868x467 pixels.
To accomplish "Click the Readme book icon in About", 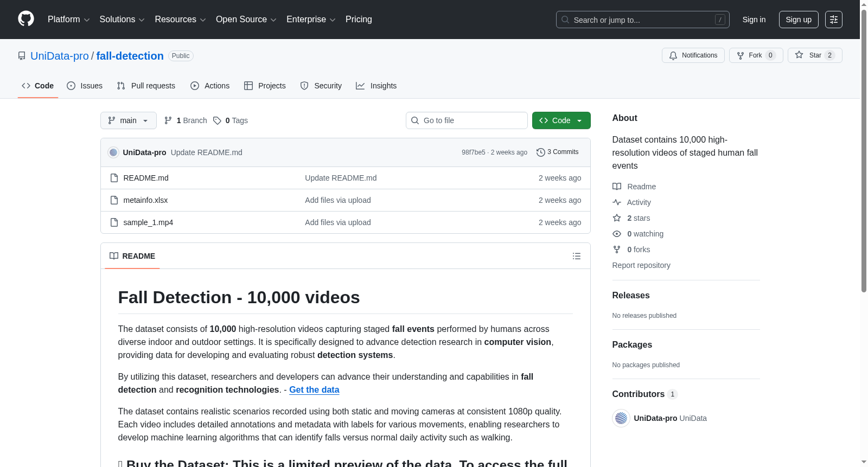I will click(617, 187).
